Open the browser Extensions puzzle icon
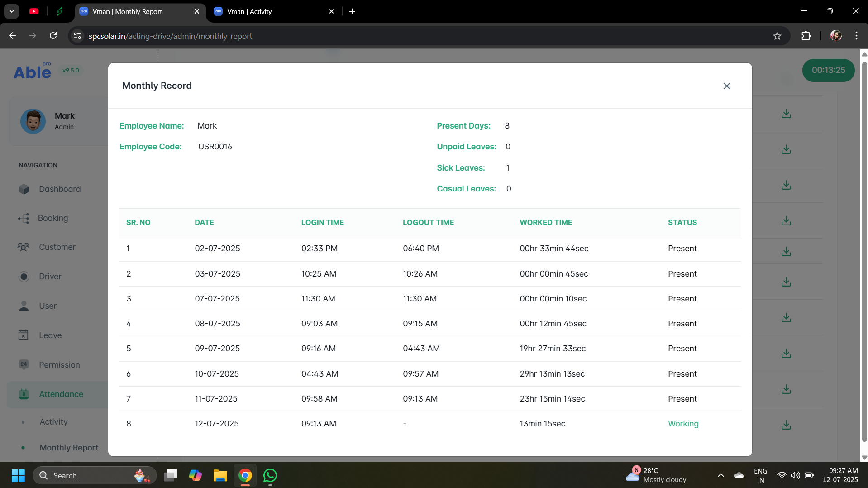 (x=806, y=36)
